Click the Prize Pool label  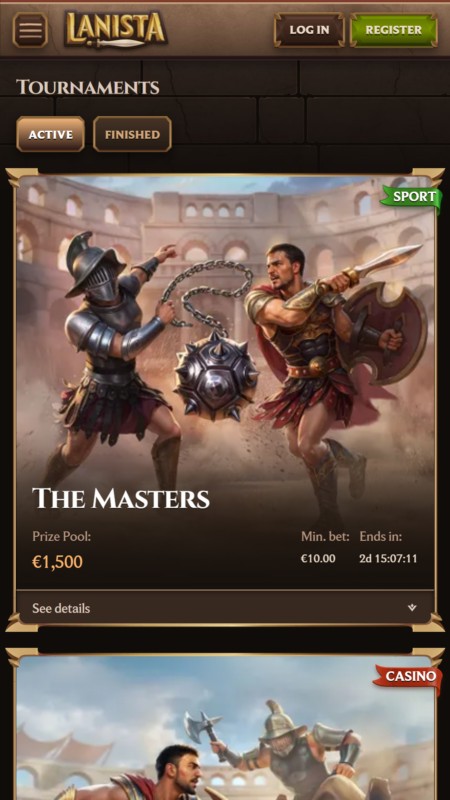pos(62,536)
